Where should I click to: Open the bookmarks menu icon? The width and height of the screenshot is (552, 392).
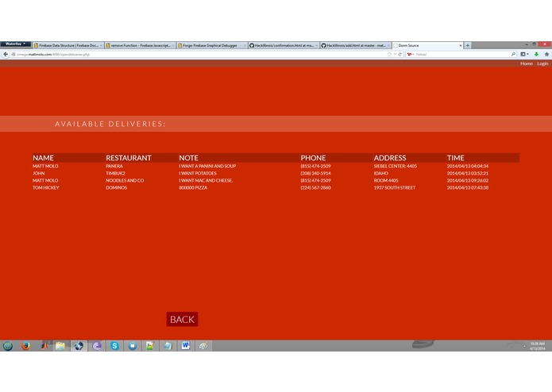click(x=524, y=54)
